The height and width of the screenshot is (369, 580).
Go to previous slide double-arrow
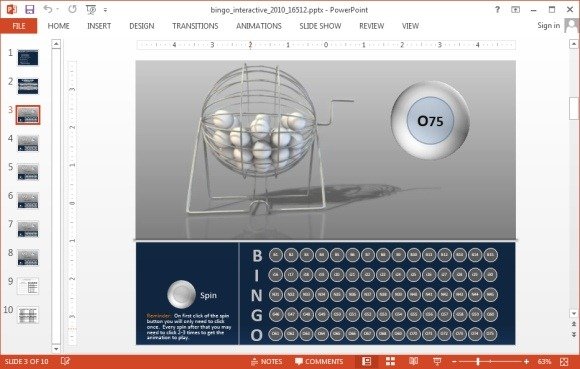pos(574,324)
